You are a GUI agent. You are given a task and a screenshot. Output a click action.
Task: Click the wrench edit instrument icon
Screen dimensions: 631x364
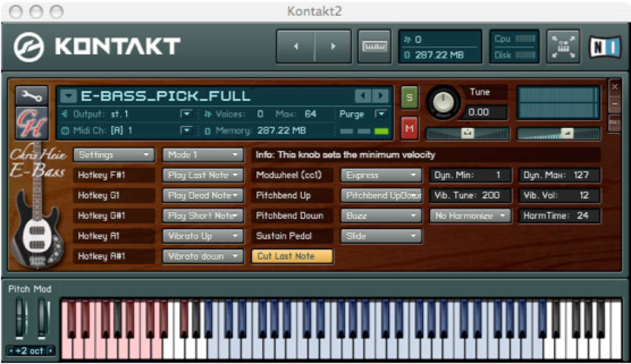click(x=32, y=96)
